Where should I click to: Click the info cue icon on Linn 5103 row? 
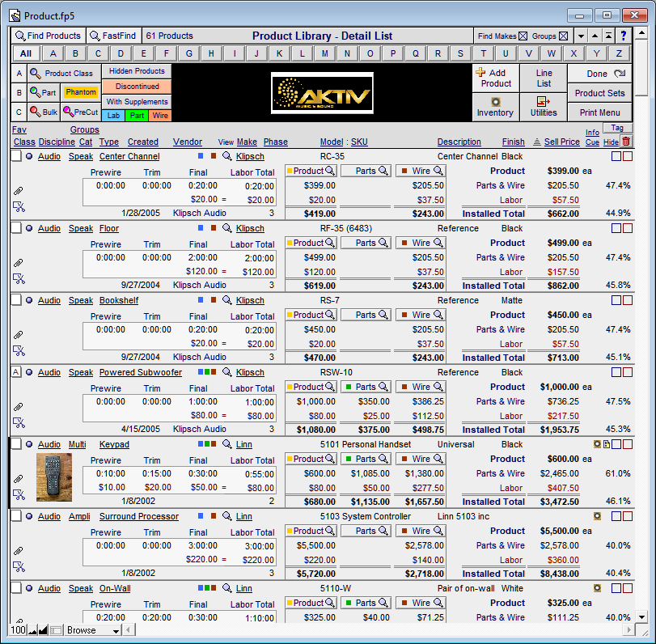pyautogui.click(x=598, y=516)
